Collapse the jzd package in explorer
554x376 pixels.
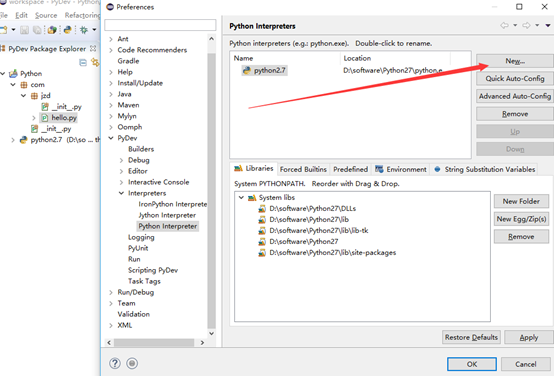click(23, 95)
